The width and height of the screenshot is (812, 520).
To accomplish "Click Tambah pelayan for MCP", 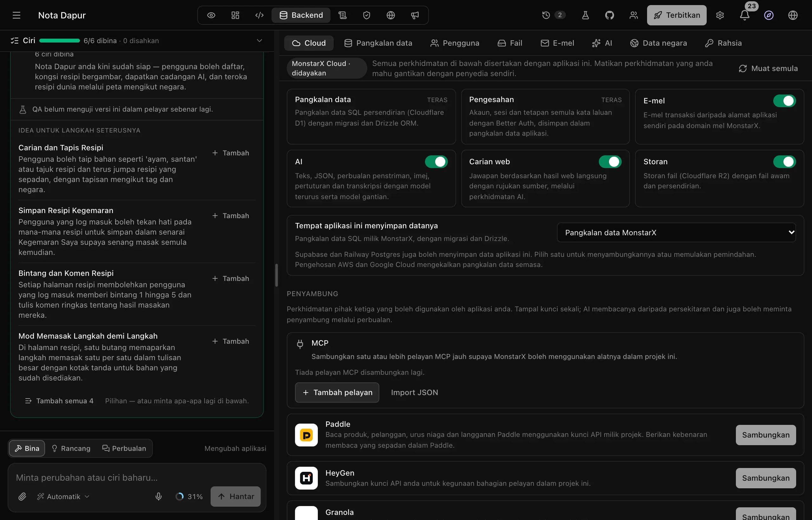I will click(337, 392).
